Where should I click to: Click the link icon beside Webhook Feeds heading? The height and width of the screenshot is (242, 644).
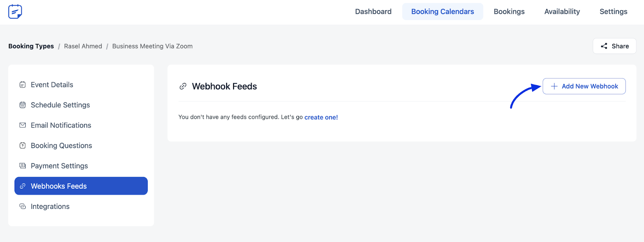coord(183,86)
